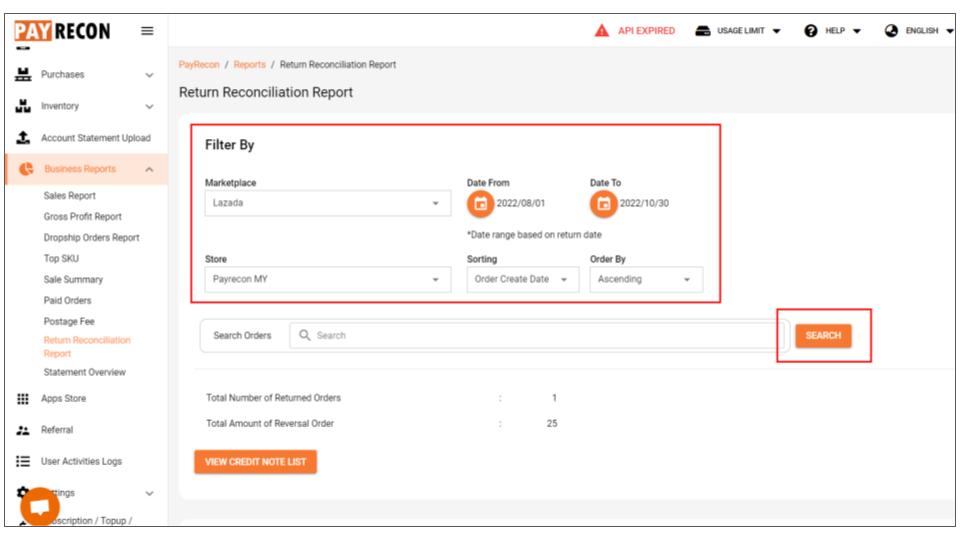Open Dropship Orders Report
This screenshot has width=960, height=540.
tap(91, 238)
